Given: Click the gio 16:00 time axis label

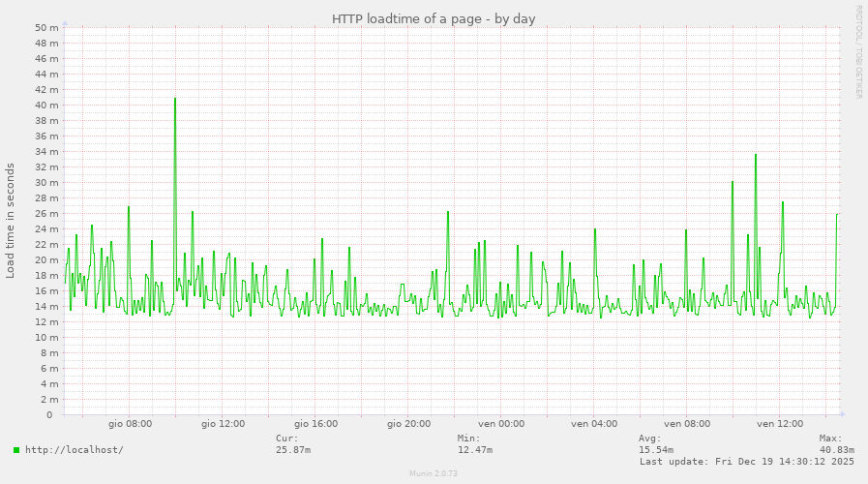Looking at the screenshot, I should [x=316, y=424].
